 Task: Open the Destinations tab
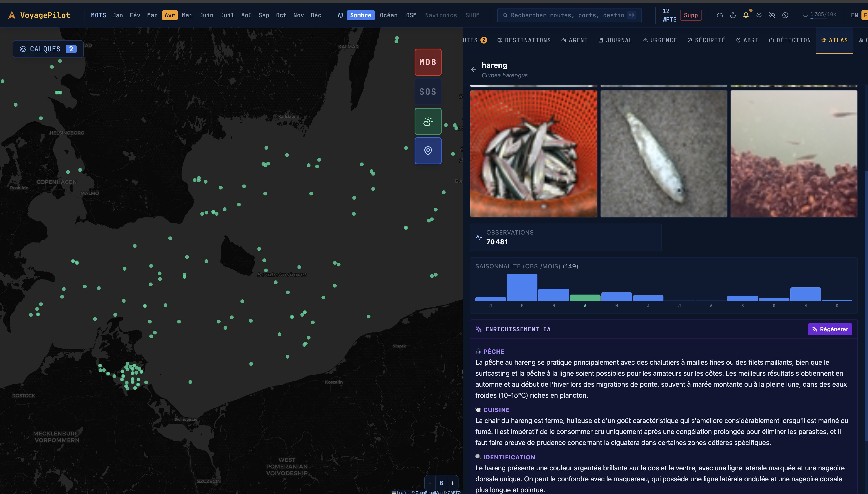pyautogui.click(x=524, y=40)
